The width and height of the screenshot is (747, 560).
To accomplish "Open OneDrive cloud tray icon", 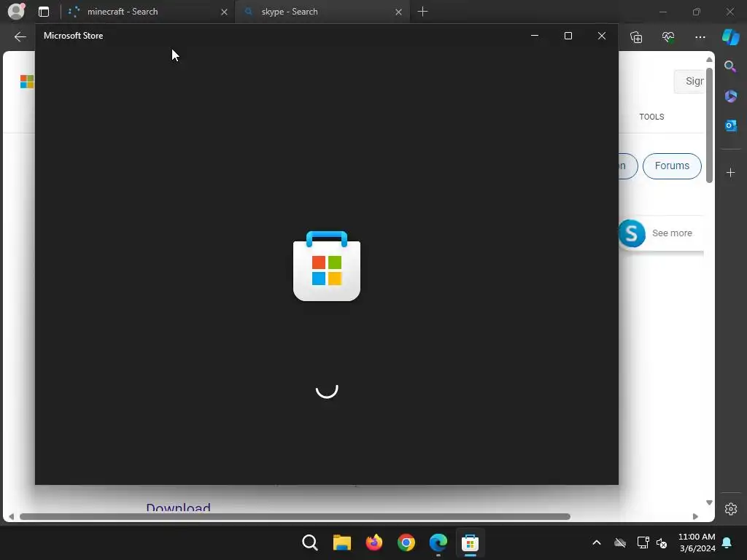I will 620,542.
